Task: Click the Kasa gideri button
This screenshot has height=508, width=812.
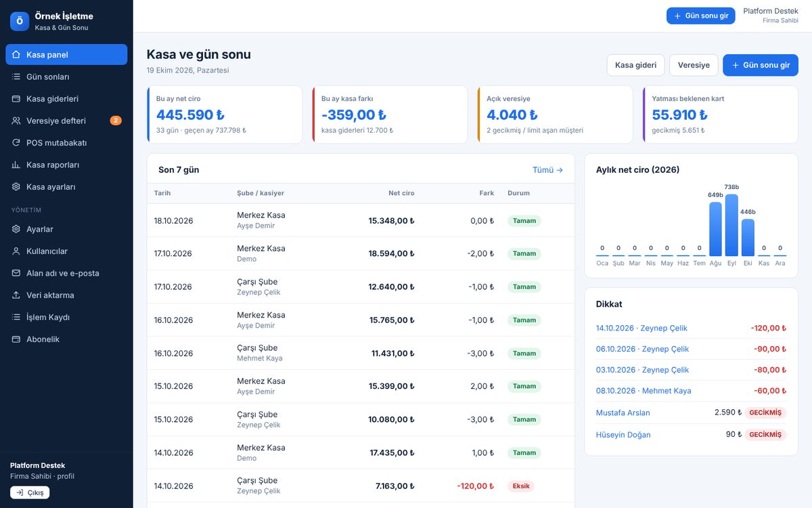Action: [x=635, y=65]
